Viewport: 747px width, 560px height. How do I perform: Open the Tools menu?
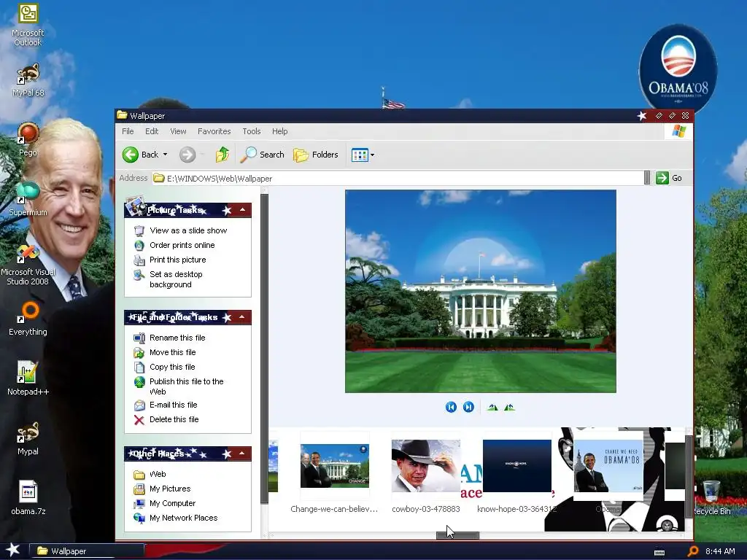click(x=252, y=131)
